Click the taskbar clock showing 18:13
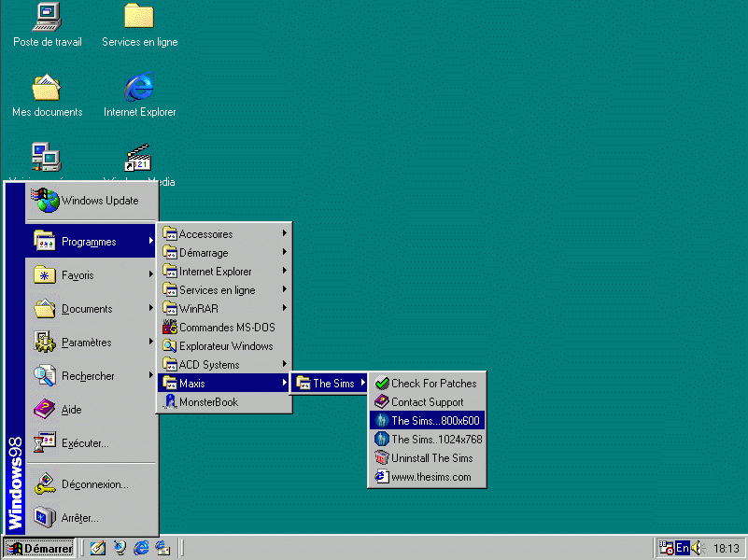 (x=726, y=549)
